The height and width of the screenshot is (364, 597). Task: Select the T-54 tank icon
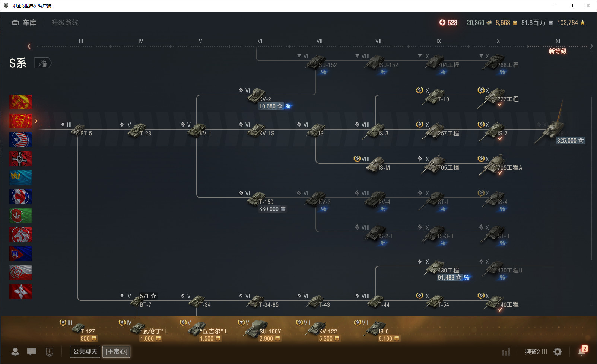pyautogui.click(x=434, y=301)
